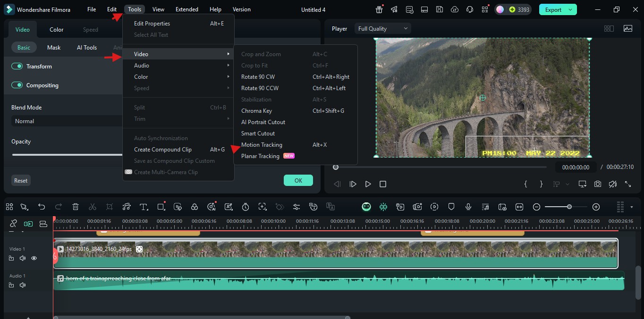
Task: Click the Delete trash icon in timeline toolbar
Action: [x=76, y=207]
